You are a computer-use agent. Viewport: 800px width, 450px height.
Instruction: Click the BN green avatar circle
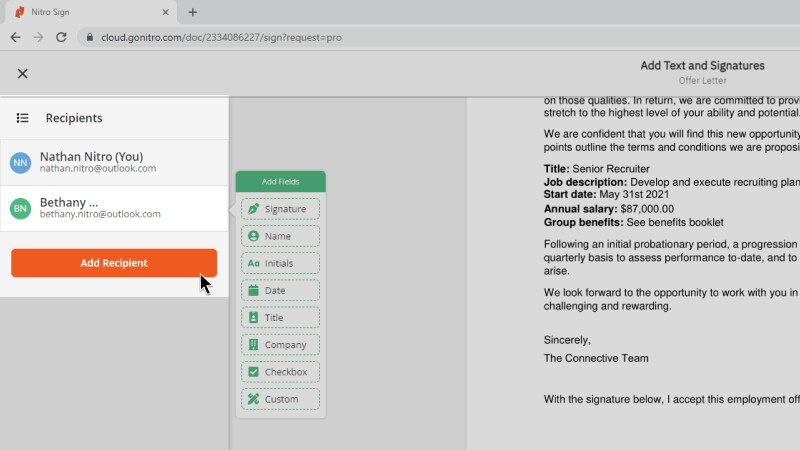[20, 208]
